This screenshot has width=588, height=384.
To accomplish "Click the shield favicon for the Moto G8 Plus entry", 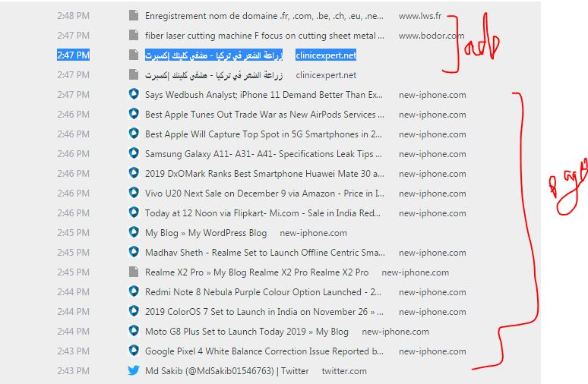I will coord(134,331).
